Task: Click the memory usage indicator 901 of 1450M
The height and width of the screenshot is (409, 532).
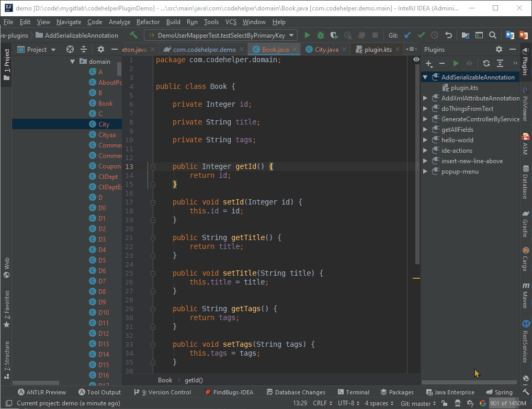Action: point(508,403)
